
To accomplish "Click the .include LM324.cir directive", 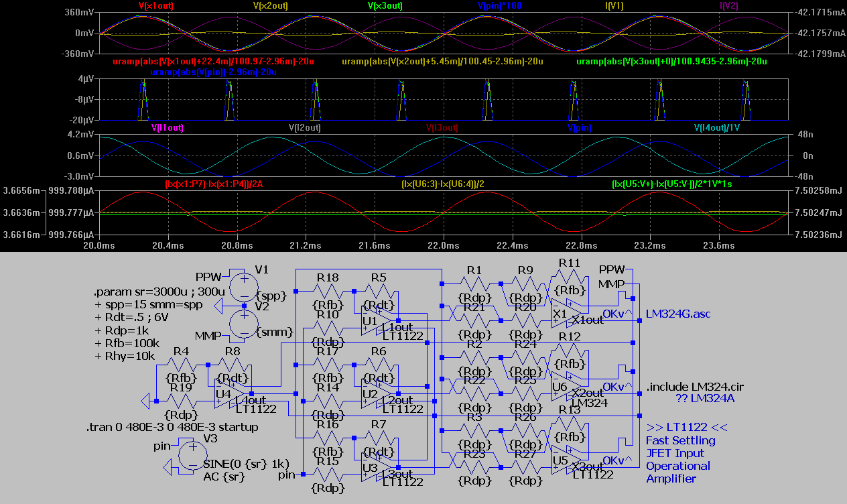I will [694, 387].
